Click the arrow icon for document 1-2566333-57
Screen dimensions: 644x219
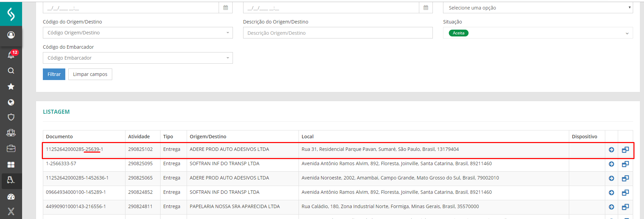(611, 164)
